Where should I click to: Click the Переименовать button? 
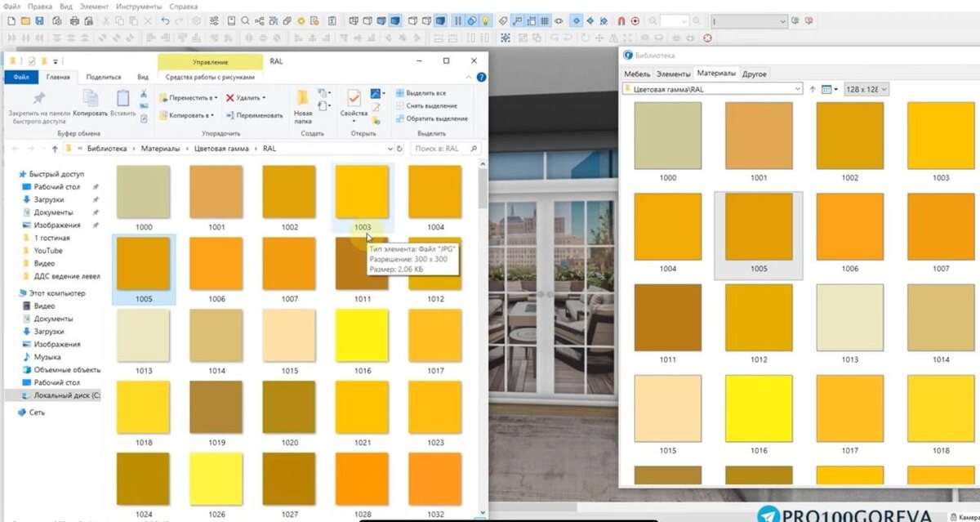pyautogui.click(x=254, y=115)
